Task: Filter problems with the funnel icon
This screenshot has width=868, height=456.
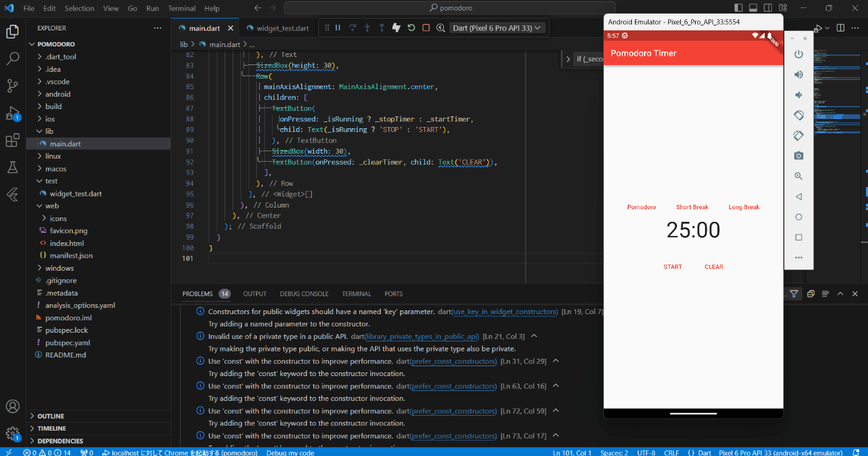Action: tap(794, 294)
